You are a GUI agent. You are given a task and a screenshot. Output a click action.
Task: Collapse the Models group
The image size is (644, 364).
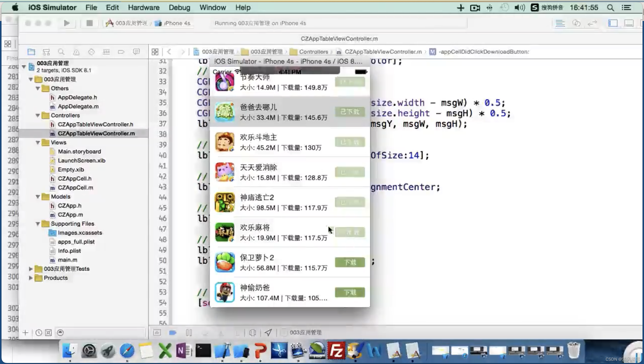[x=38, y=197]
